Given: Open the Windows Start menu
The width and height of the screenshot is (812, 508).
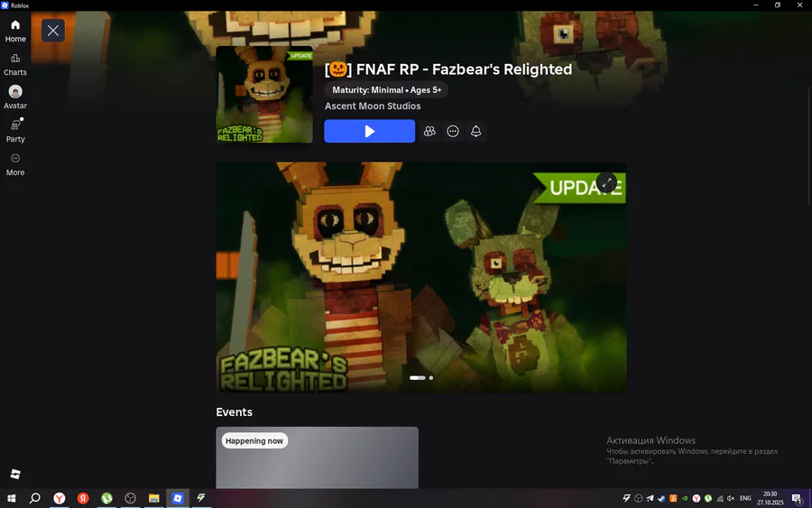Looking at the screenshot, I should 12,498.
